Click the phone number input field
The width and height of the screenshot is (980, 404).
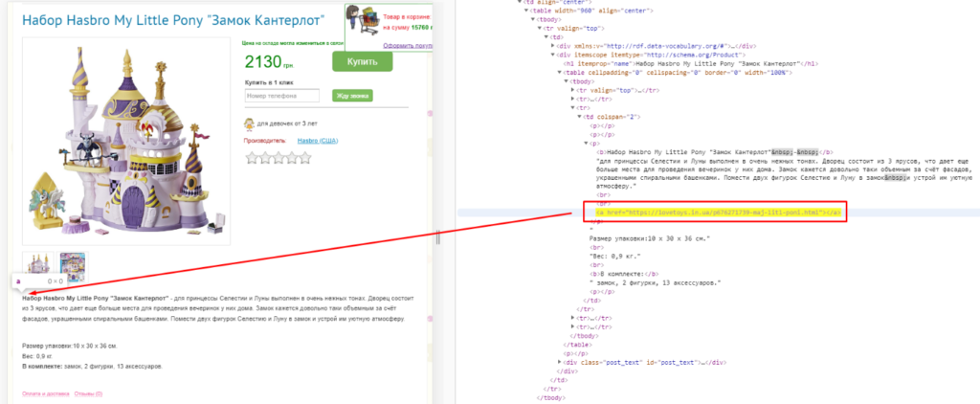click(x=282, y=96)
